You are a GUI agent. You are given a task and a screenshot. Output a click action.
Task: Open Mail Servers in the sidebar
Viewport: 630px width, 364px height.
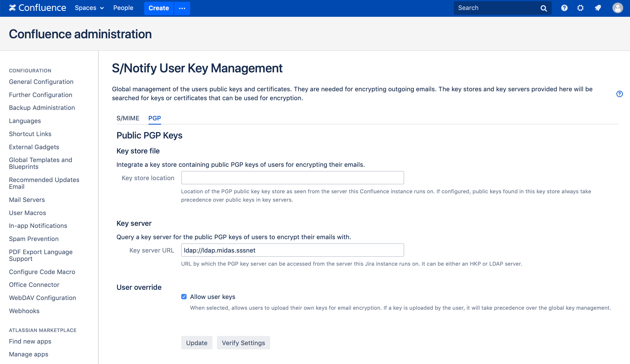pos(27,200)
